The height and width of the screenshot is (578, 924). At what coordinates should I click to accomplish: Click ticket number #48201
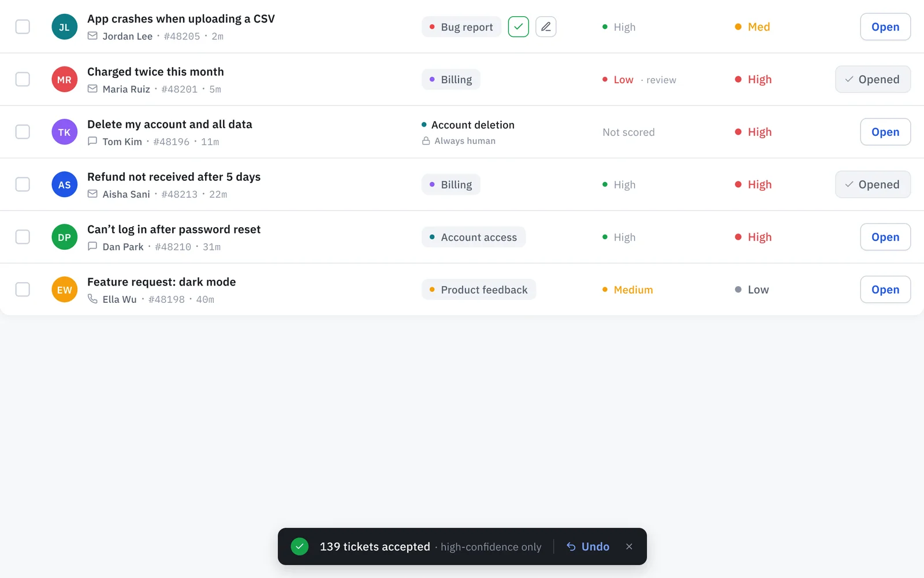point(180,89)
